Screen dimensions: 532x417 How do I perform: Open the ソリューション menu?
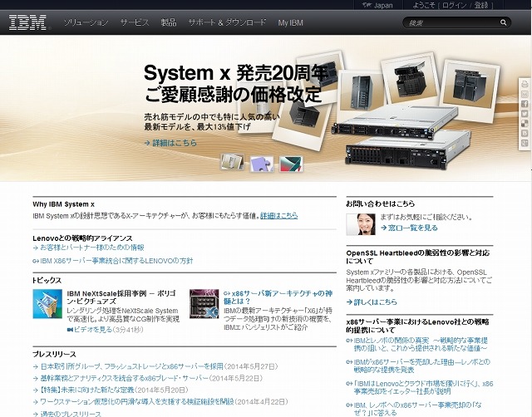86,22
